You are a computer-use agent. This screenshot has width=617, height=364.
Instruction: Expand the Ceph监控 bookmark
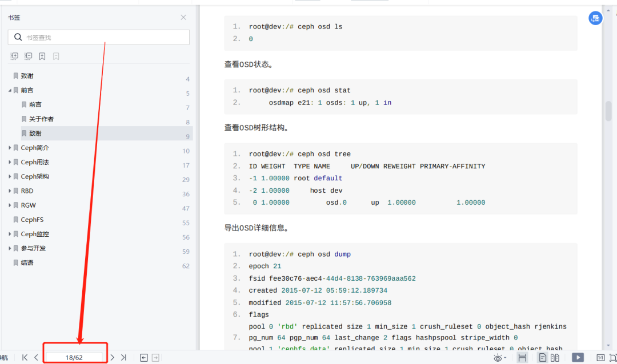tap(10, 234)
